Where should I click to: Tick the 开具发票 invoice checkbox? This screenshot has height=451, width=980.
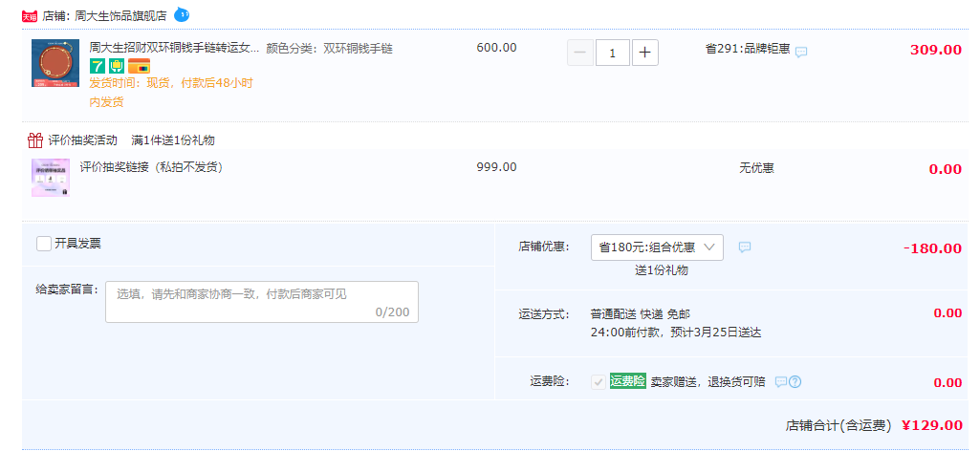click(x=44, y=244)
